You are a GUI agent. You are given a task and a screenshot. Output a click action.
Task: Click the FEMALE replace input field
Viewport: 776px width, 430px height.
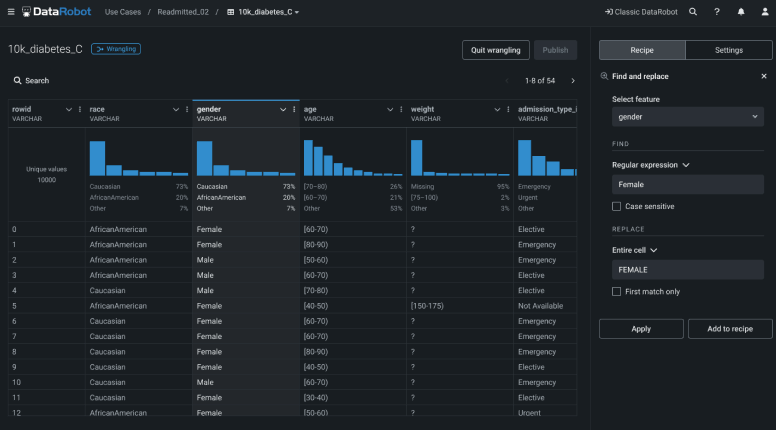click(686, 269)
